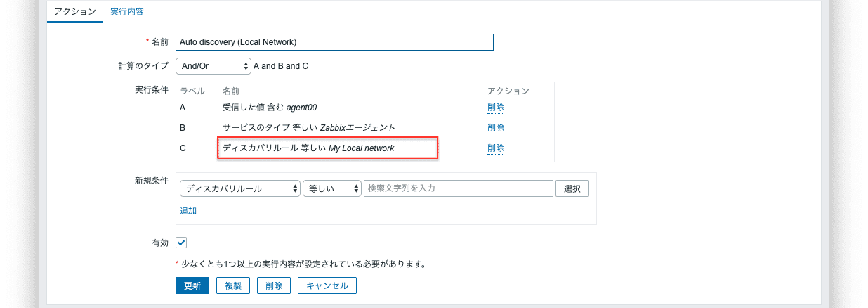Delete condition C via 削除 link
This screenshot has height=308, width=868.
(x=496, y=148)
